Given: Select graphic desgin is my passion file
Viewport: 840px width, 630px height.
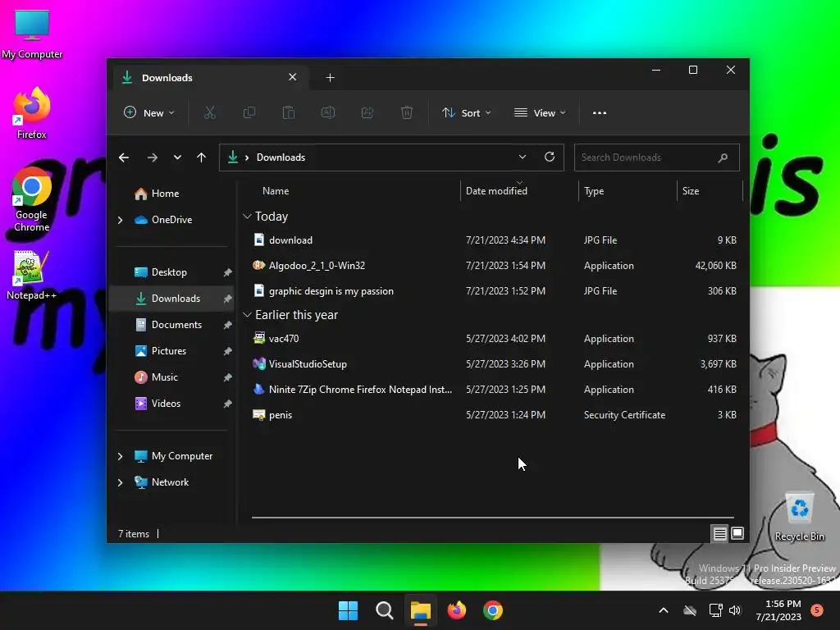Looking at the screenshot, I should coord(493,291).
